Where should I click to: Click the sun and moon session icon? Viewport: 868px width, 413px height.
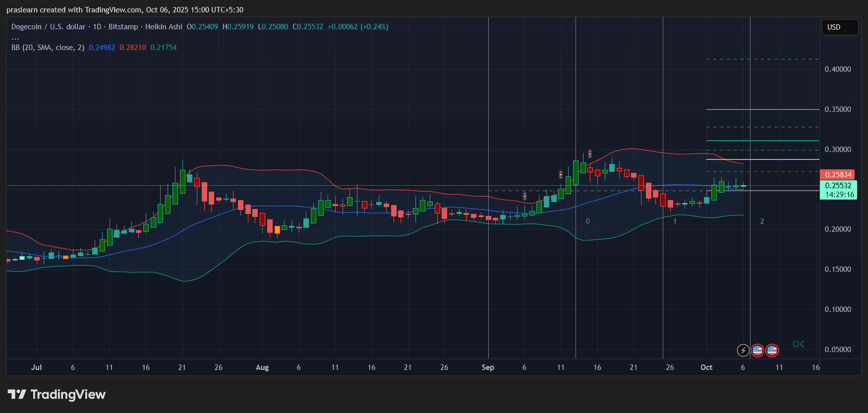798,344
